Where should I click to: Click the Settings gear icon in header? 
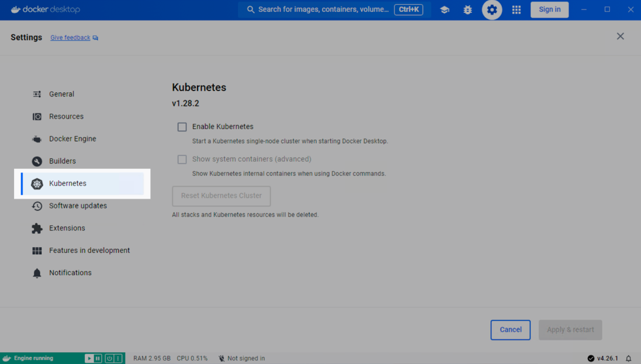coord(492,10)
